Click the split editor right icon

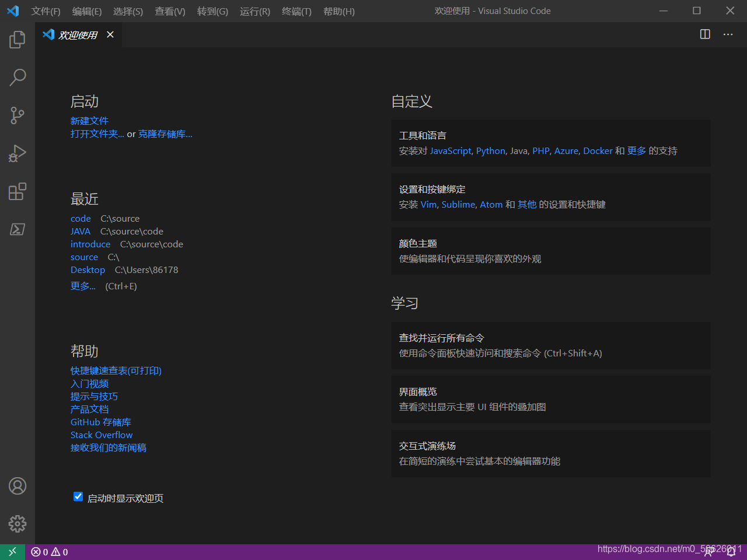(x=705, y=34)
